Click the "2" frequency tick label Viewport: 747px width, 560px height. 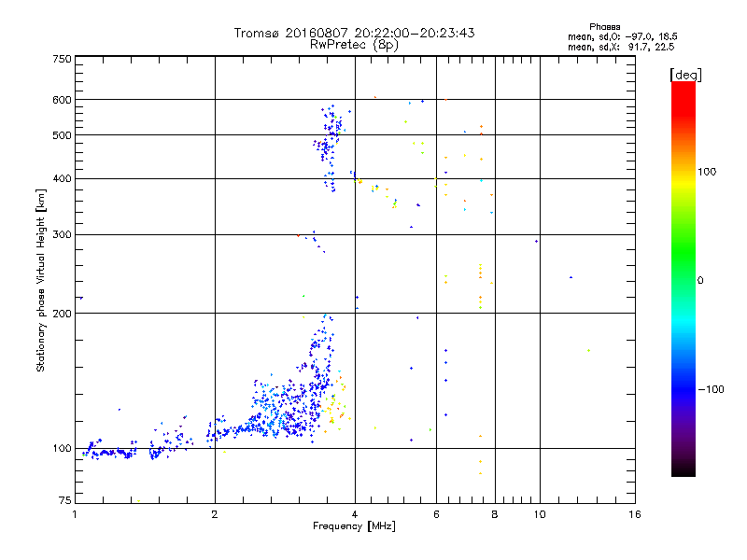click(x=215, y=514)
